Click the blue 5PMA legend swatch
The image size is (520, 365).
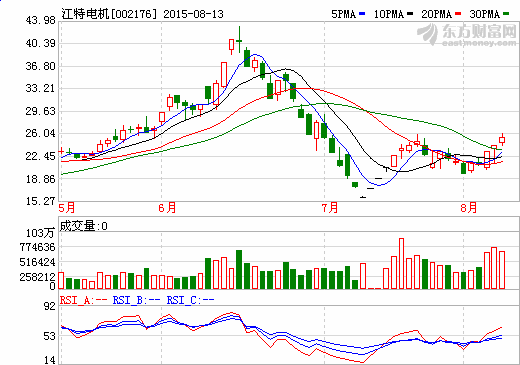point(362,14)
